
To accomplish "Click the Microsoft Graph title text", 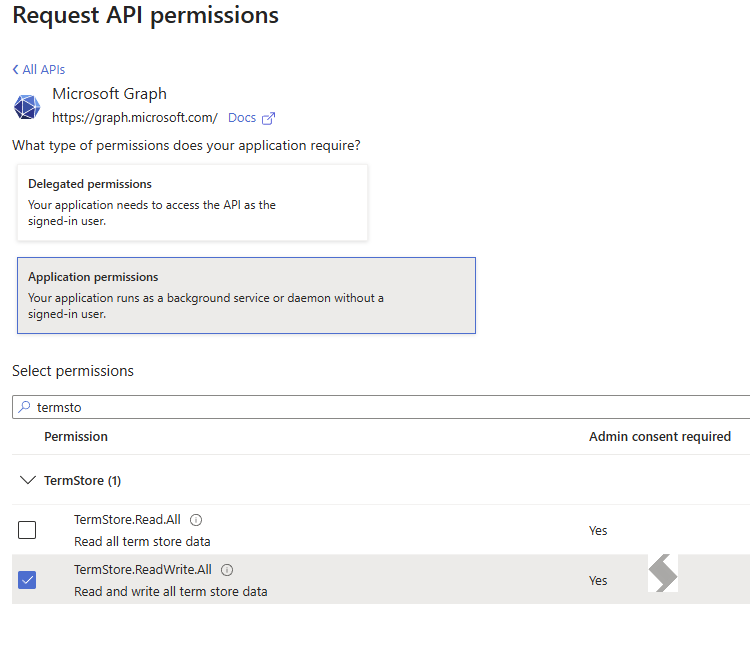I will point(110,94).
